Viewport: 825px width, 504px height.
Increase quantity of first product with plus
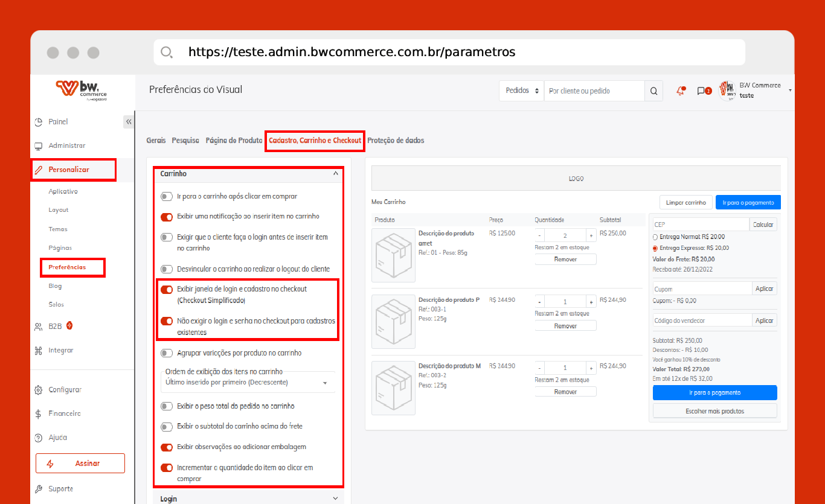click(x=591, y=236)
